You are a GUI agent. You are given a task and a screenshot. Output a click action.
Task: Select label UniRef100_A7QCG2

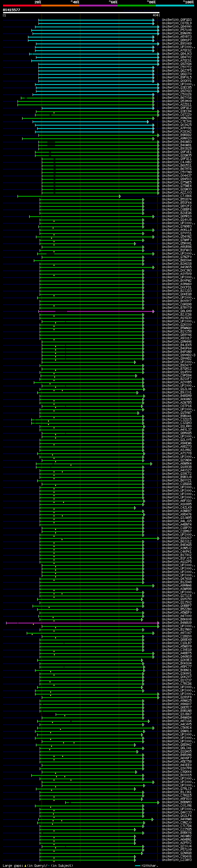[x=177, y=50]
